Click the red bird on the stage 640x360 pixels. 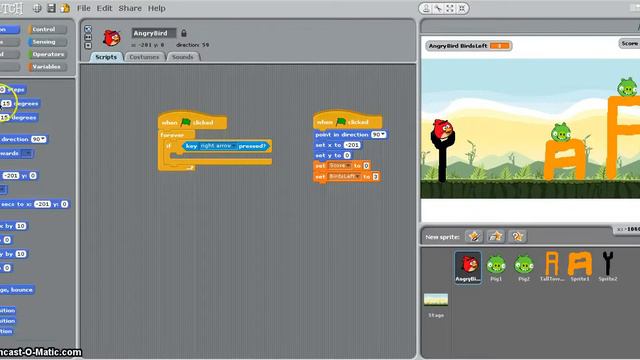(x=443, y=130)
